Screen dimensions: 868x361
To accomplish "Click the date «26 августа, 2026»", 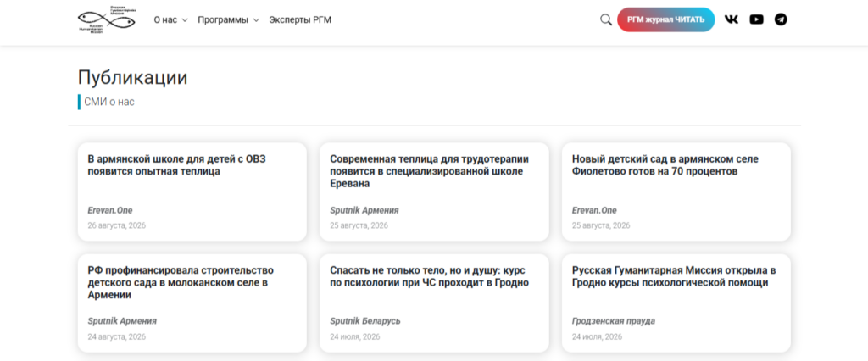I will (x=117, y=225).
